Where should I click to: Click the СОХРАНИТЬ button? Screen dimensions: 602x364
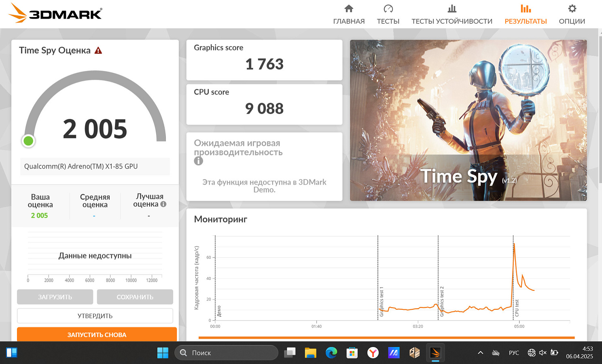[x=135, y=297]
